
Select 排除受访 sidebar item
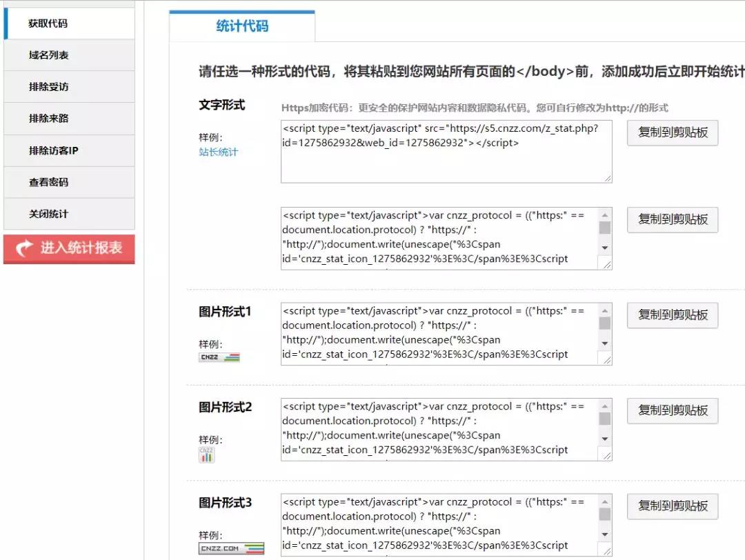(x=70, y=87)
